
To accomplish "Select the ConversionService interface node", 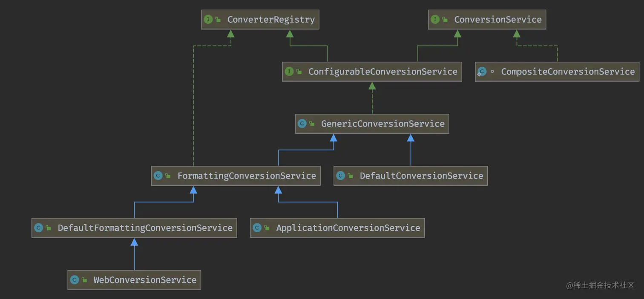I will [x=487, y=20].
